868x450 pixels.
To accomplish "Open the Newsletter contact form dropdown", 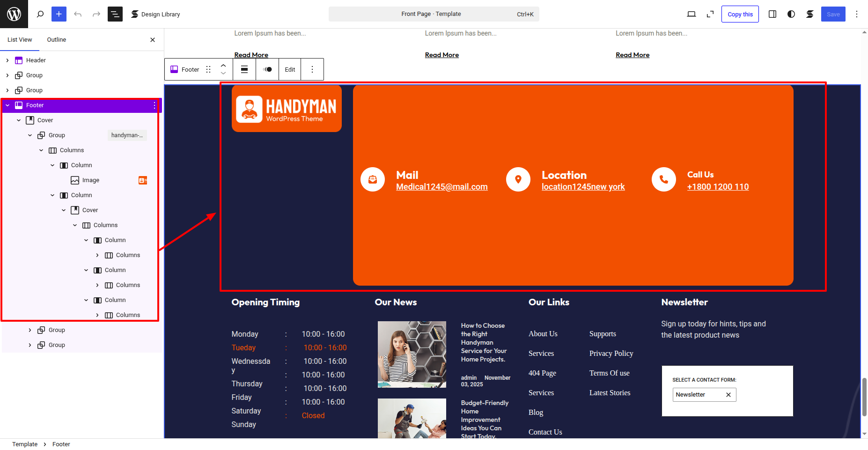I will click(704, 395).
